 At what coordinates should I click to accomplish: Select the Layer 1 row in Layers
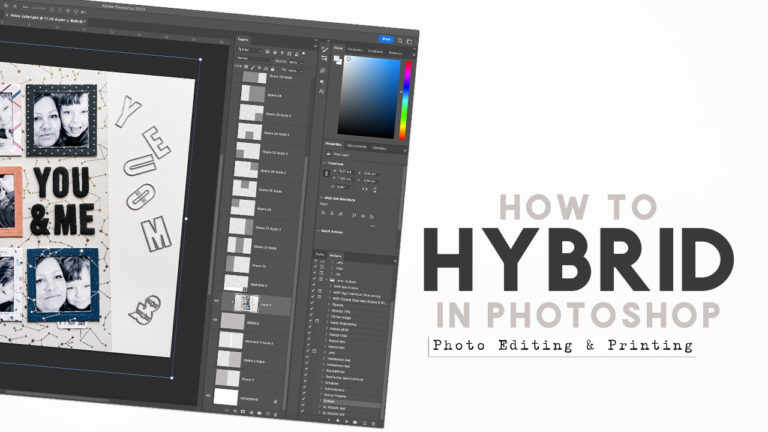point(255,304)
